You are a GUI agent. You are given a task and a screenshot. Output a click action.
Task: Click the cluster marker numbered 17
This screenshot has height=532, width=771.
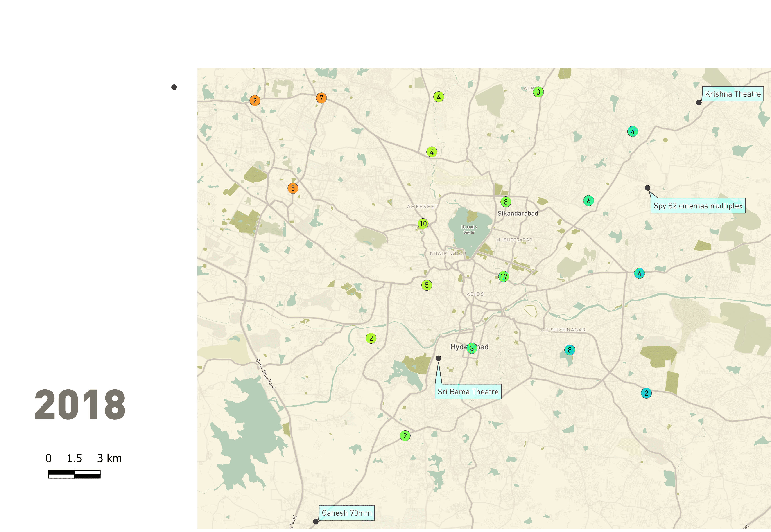[503, 276]
